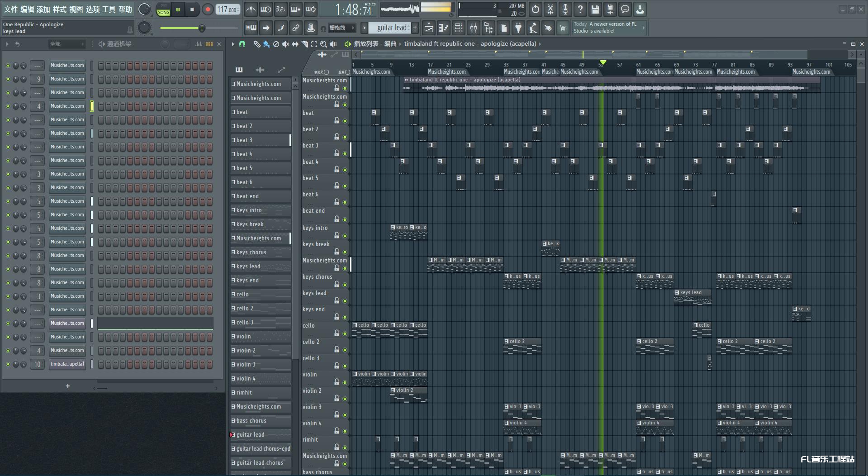Viewport: 868px width, 476px height.
Task: Open the 全部 channel filter dropdown
Action: click(66, 44)
